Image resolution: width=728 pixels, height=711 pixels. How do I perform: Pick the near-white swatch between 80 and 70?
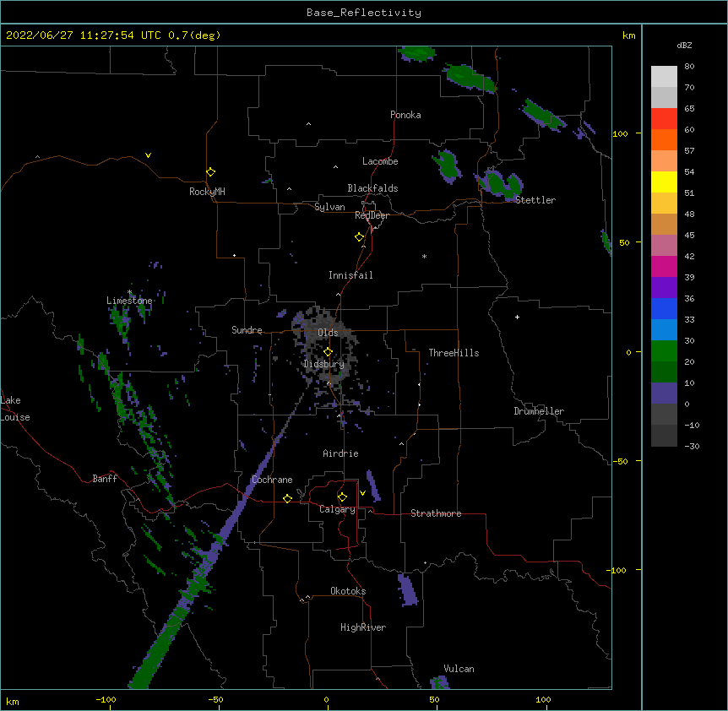tap(664, 76)
